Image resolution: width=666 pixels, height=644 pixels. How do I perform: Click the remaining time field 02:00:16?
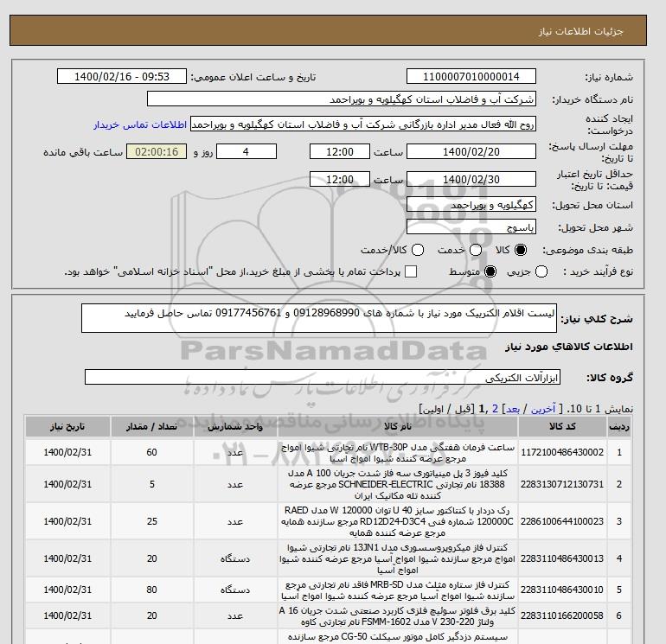click(x=157, y=151)
